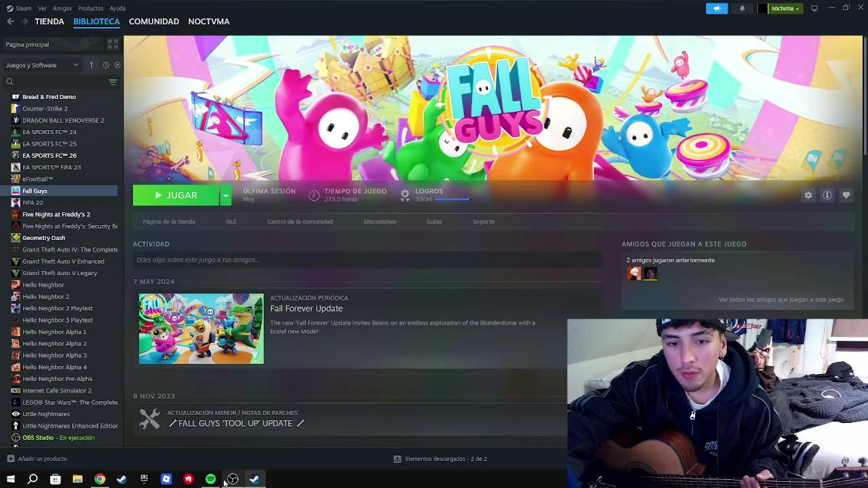Open the Ver menu
This screenshot has width=868, height=488.
(x=42, y=9)
